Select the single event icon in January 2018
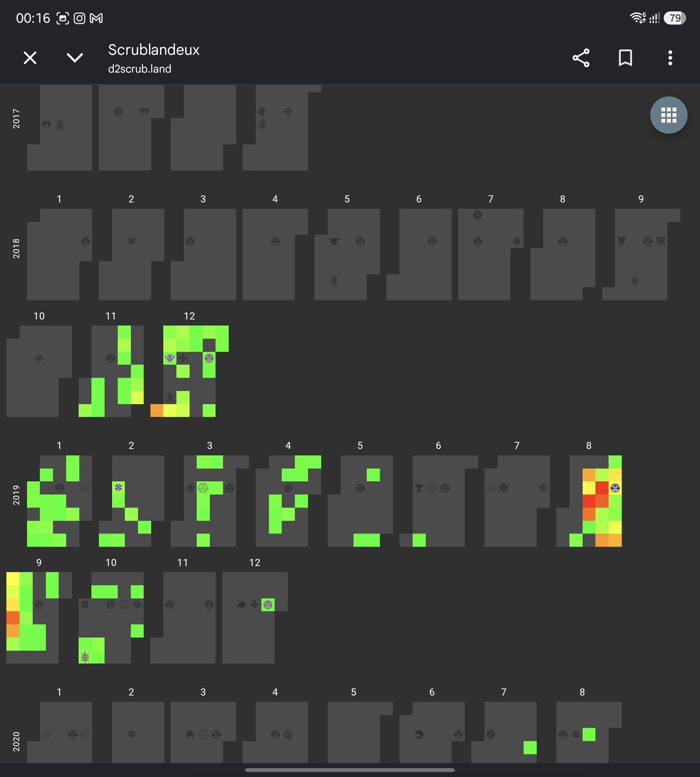Viewport: 700px width, 777px height. coord(85,241)
